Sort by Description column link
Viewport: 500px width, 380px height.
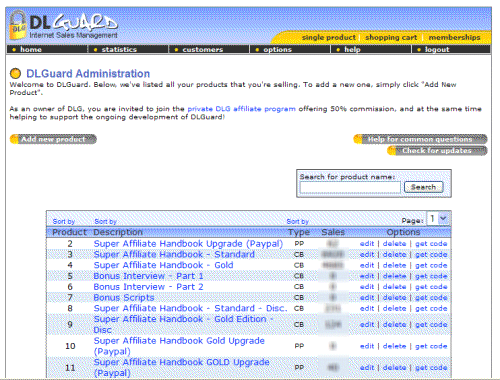coord(105,222)
